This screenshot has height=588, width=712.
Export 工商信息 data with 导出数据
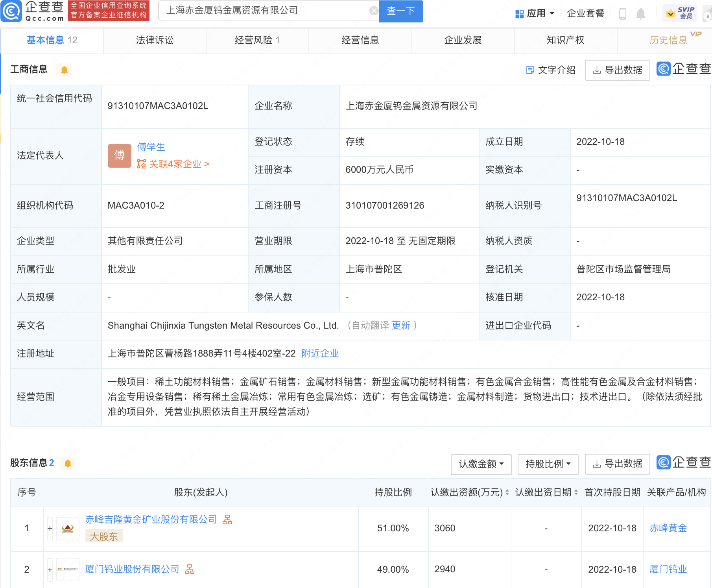click(x=617, y=70)
